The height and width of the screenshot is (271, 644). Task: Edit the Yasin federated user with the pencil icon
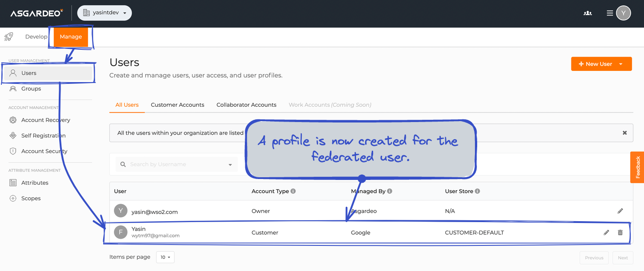click(606, 232)
